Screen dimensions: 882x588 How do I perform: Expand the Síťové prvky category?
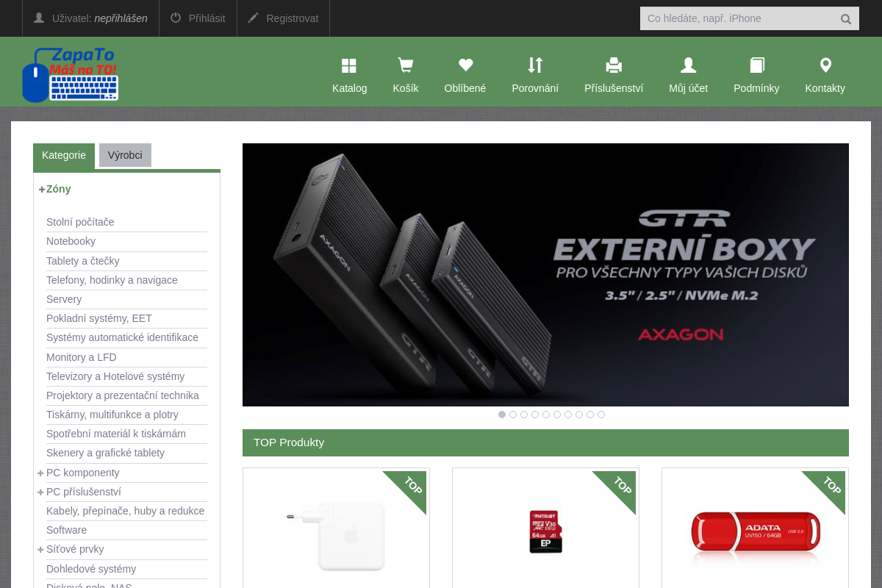(x=41, y=549)
